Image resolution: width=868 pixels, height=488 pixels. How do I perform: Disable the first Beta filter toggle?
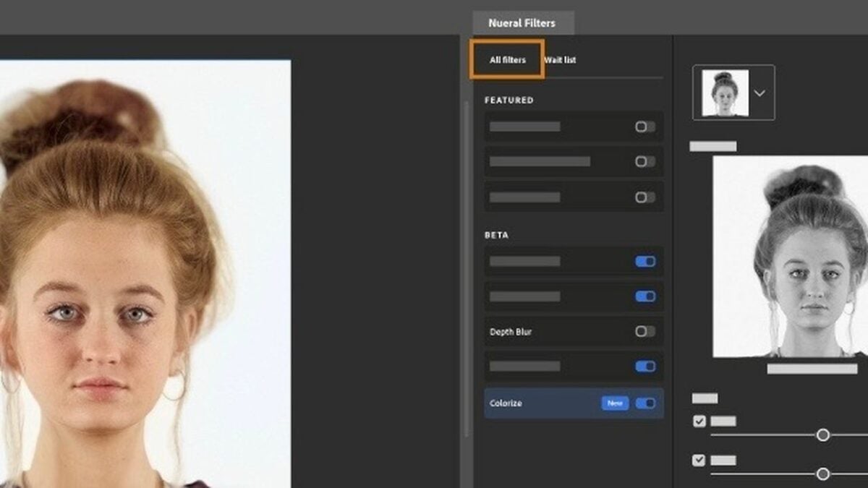(645, 261)
